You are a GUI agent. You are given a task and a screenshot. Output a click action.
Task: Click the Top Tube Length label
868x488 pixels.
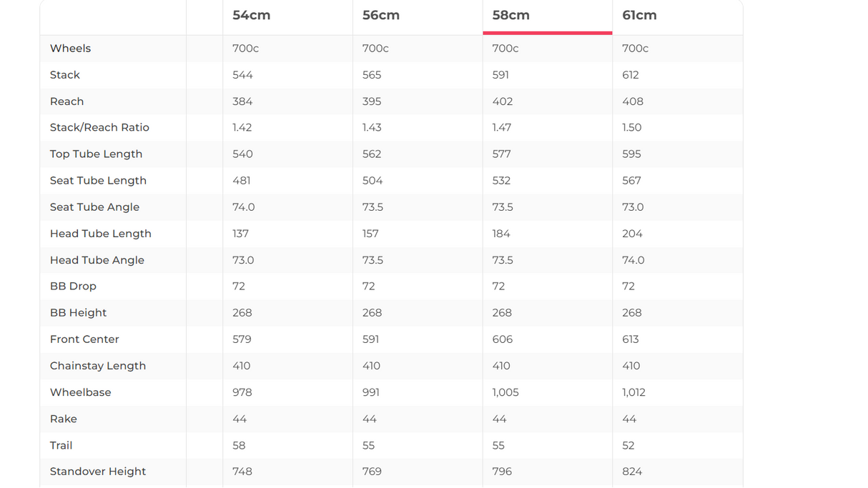(x=96, y=154)
